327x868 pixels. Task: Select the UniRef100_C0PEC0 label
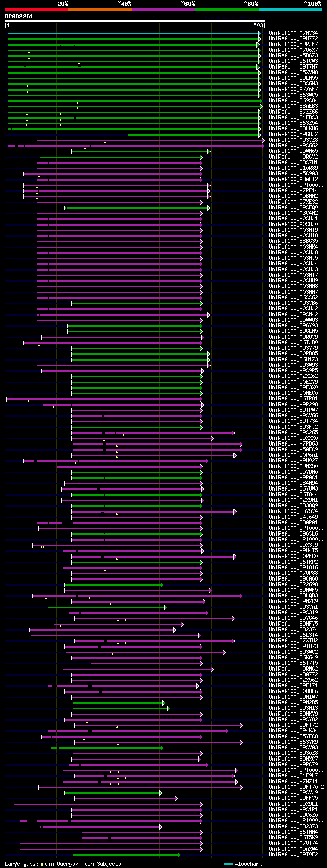coord(293,557)
